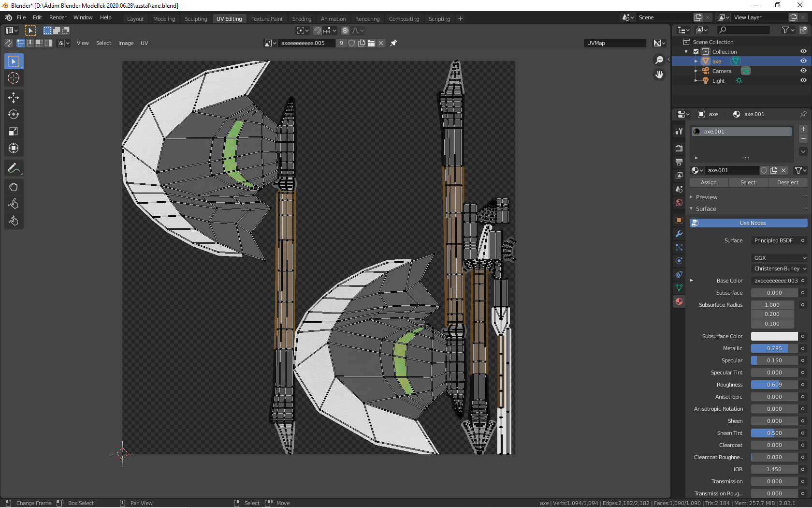812x508 pixels.
Task: Open the Christensen-Burley subsurface method dropdown
Action: tap(779, 269)
